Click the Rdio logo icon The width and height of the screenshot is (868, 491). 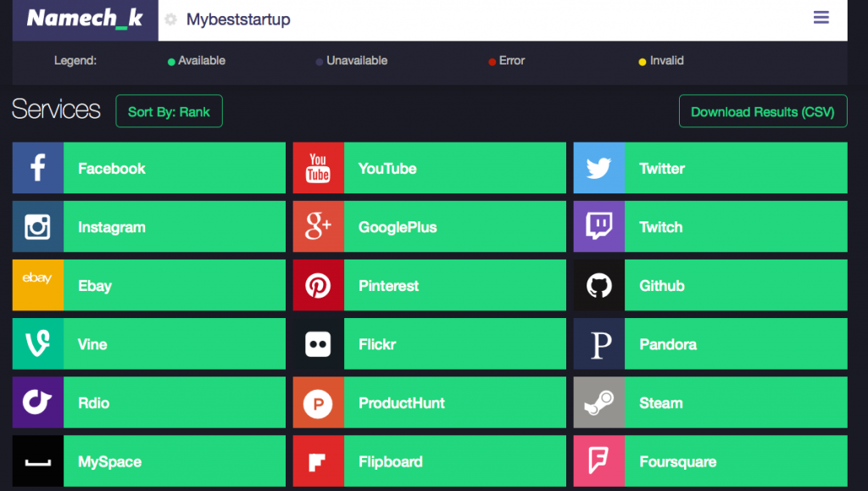pos(37,403)
